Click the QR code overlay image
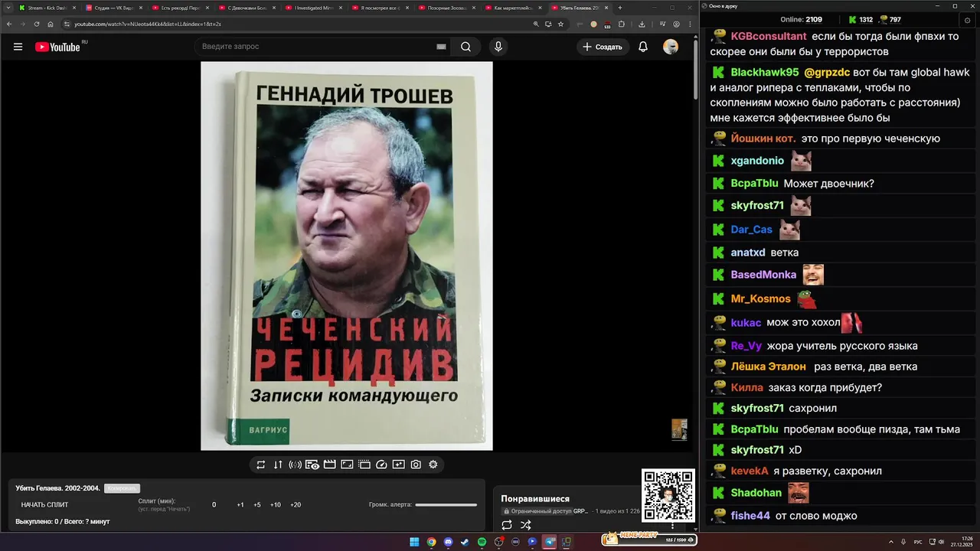980x551 pixels. tap(668, 496)
